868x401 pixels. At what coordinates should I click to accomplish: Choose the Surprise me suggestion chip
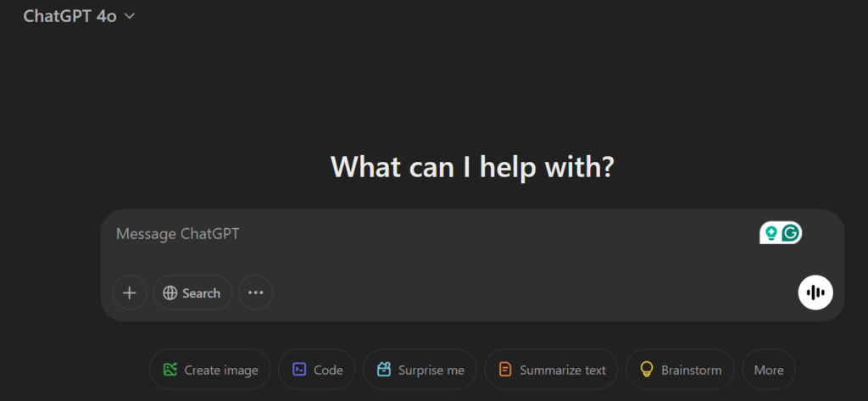[x=420, y=370]
